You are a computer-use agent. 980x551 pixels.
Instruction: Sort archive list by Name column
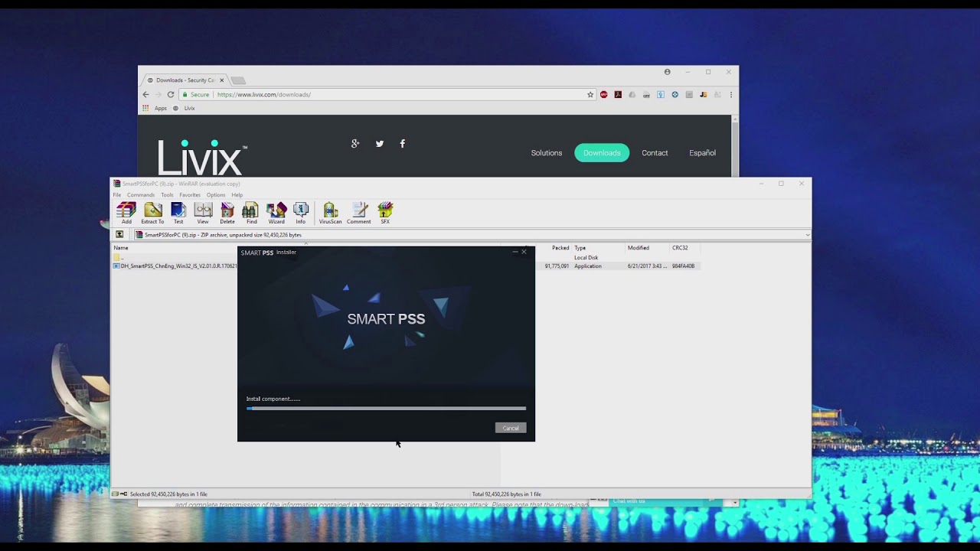click(121, 248)
